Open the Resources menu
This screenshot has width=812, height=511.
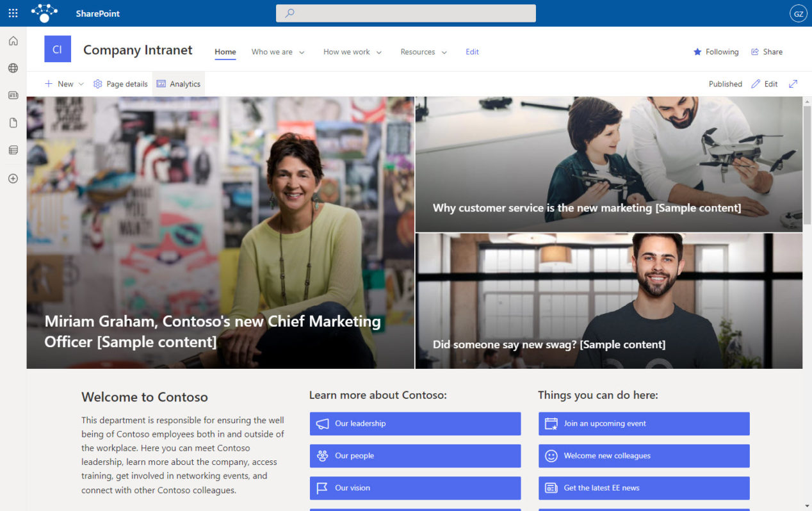coord(418,52)
